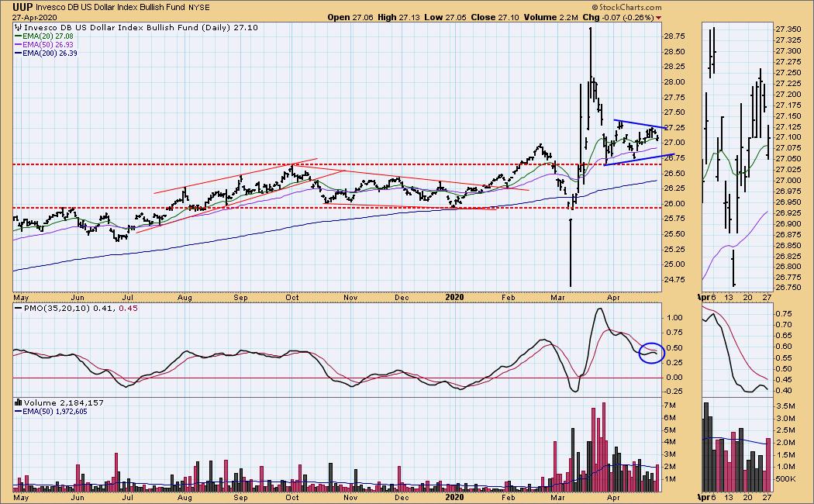The height and width of the screenshot is (504, 814).
Task: Select the EMA(20) 27.08 legend entry
Action: 44,36
